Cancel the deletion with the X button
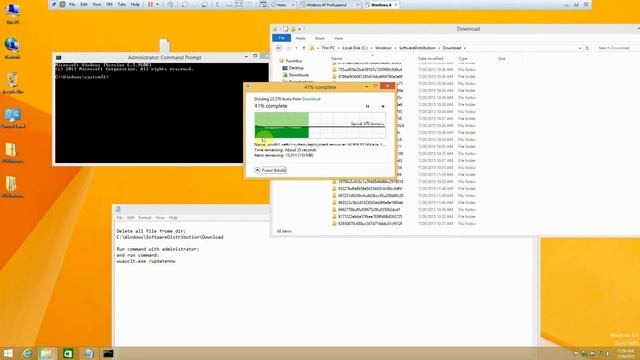640x360 pixels. [x=383, y=106]
